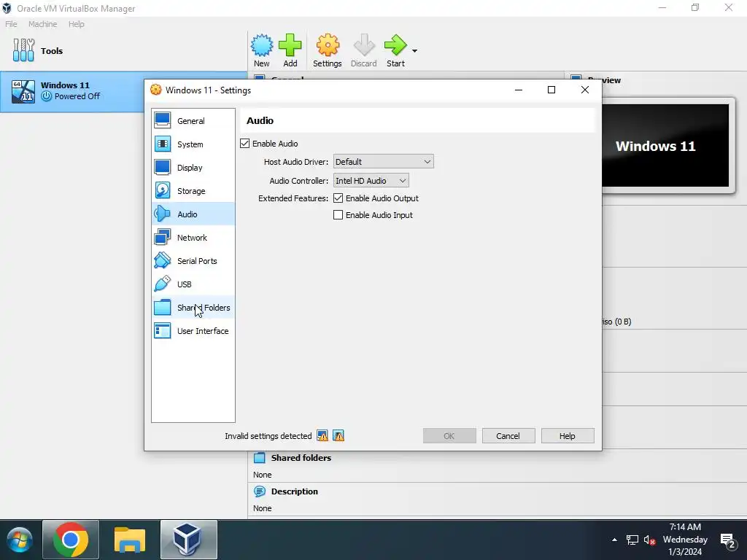Image resolution: width=747 pixels, height=560 pixels.
Task: Click the Audio page heading
Action: click(260, 120)
